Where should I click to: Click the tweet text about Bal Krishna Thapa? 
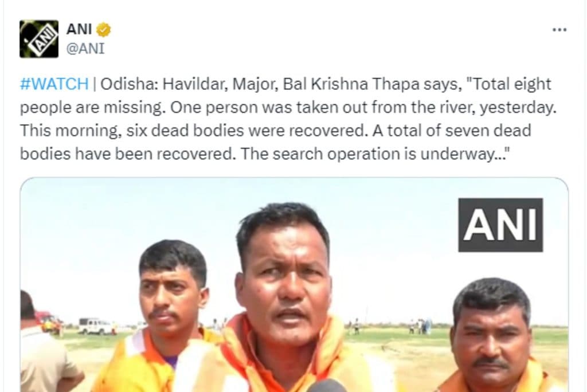(x=288, y=119)
